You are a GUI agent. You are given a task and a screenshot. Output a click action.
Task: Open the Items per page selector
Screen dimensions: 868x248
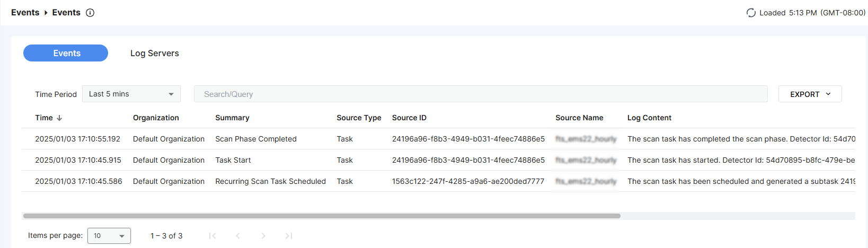coord(109,236)
